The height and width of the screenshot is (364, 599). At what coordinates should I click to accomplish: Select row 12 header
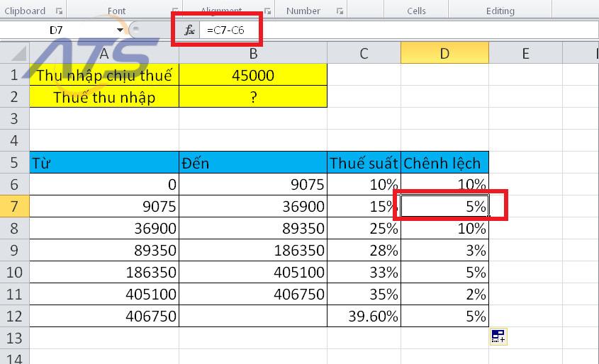coord(14,316)
